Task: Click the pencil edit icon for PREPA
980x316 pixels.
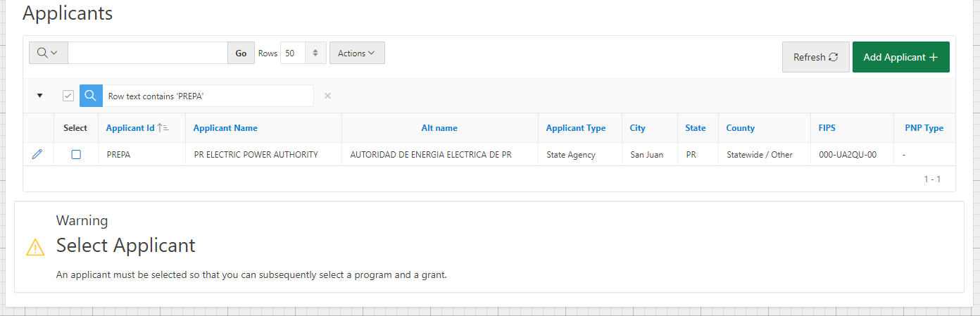Action: pos(37,154)
